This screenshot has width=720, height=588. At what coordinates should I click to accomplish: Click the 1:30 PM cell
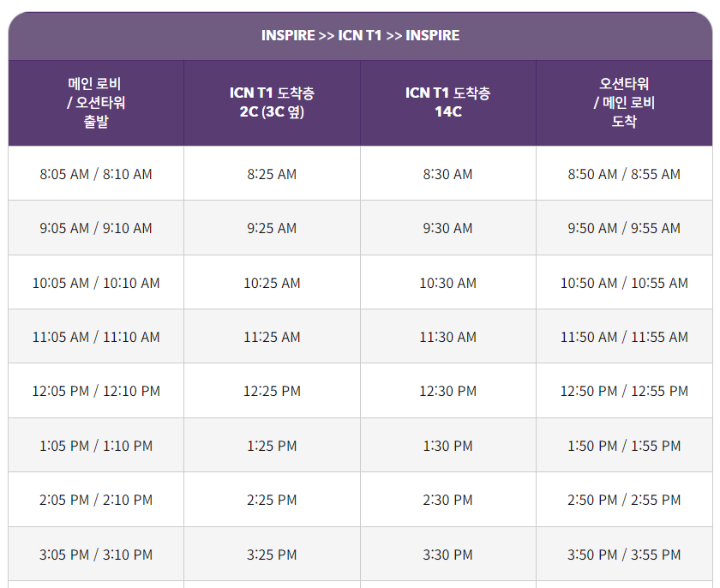pyautogui.click(x=448, y=445)
